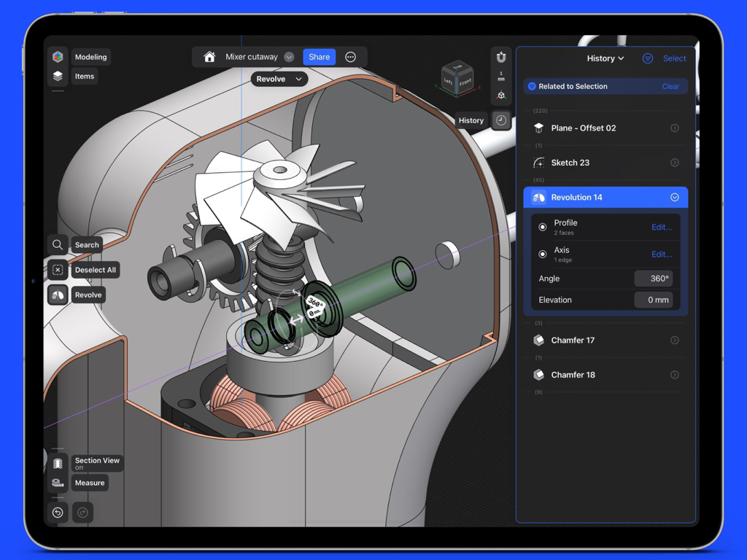Click the Angle 360° input field
This screenshot has width=747, height=560.
(654, 279)
